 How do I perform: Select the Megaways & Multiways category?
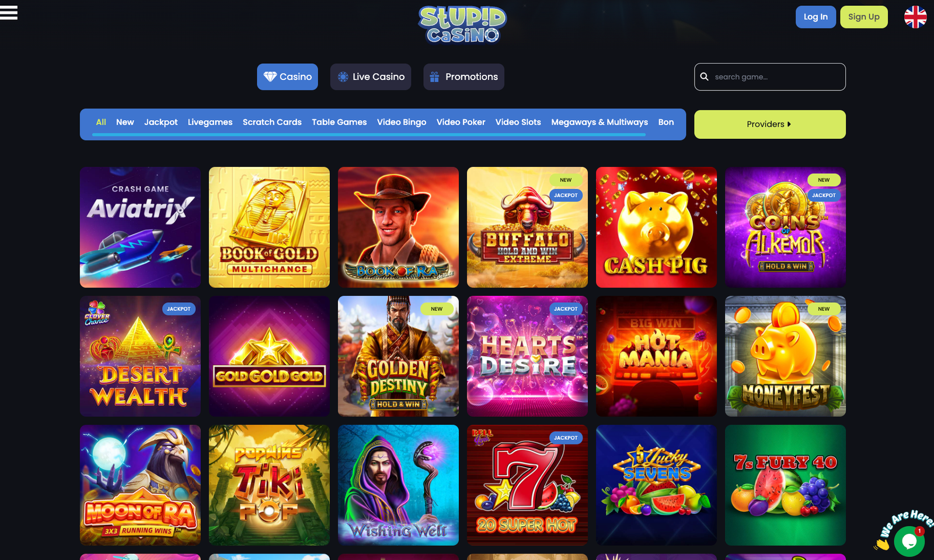[x=600, y=122]
